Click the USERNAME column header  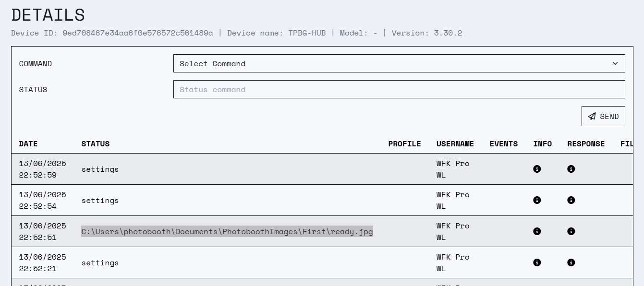[x=455, y=144]
